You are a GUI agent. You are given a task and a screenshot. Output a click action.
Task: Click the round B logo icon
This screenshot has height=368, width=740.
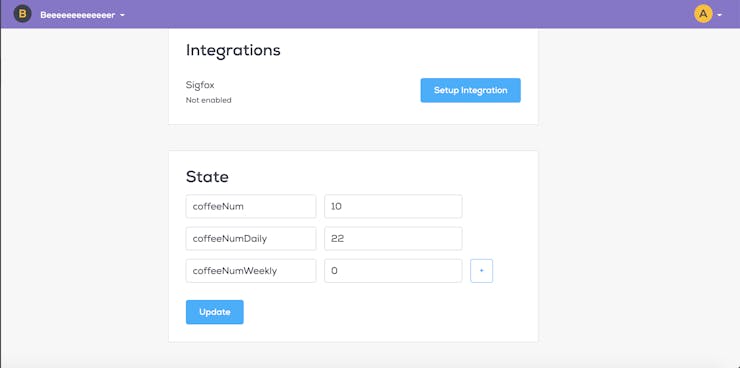click(x=22, y=14)
